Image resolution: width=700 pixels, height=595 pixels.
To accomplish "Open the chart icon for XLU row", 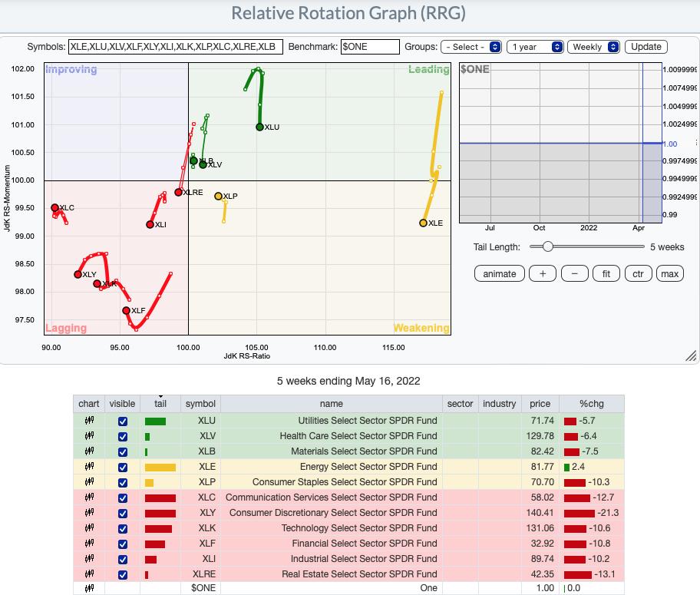I will click(89, 421).
